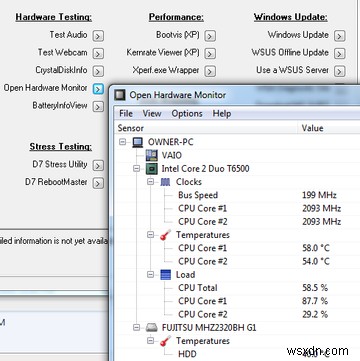
Task: Open the Options menu
Action: [x=187, y=114]
